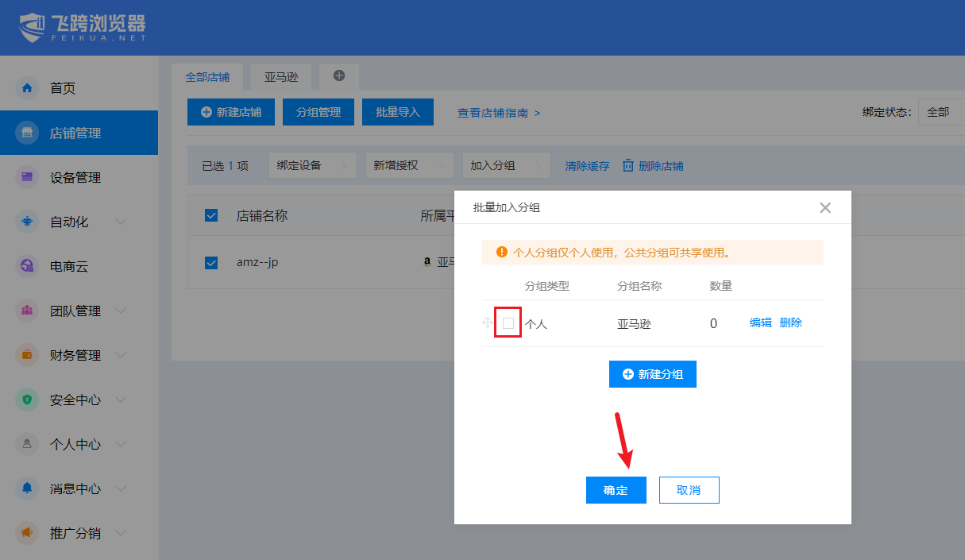The height and width of the screenshot is (560, 965).
Task: Open the 绑定状态 dropdown
Action: 941,112
